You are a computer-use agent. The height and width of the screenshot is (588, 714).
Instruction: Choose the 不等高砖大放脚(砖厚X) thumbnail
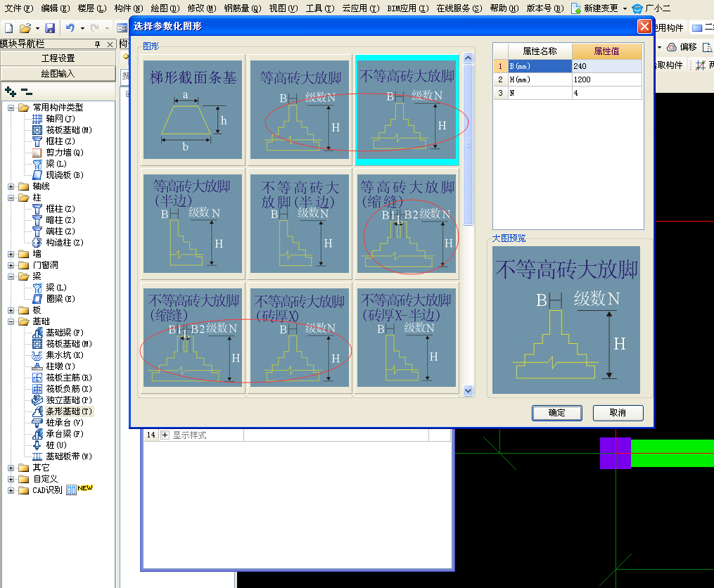coord(300,338)
